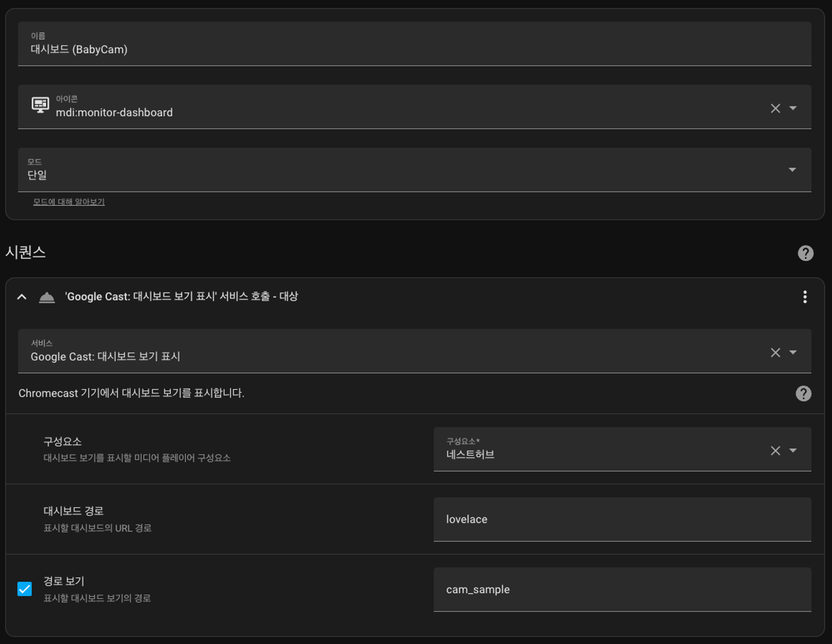Viewport: 832px width, 644px height.
Task: Click the 시퀀스 section help icon
Action: pos(805,253)
